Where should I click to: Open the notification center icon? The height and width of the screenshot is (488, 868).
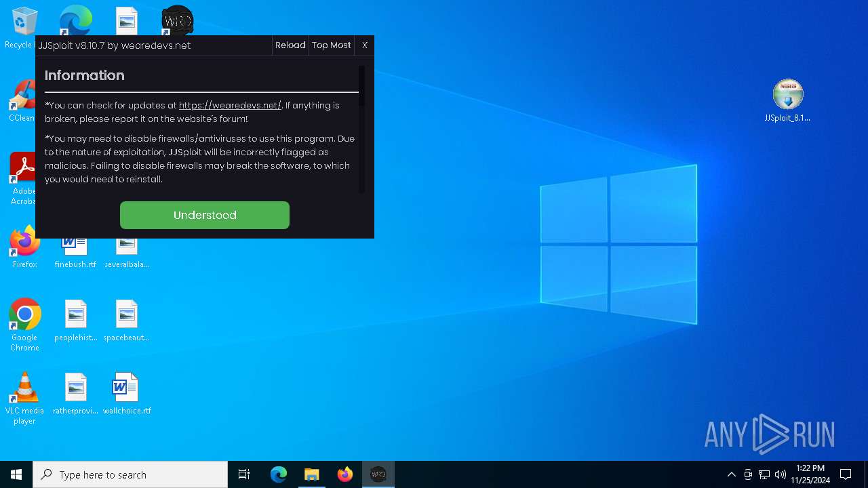pos(846,474)
